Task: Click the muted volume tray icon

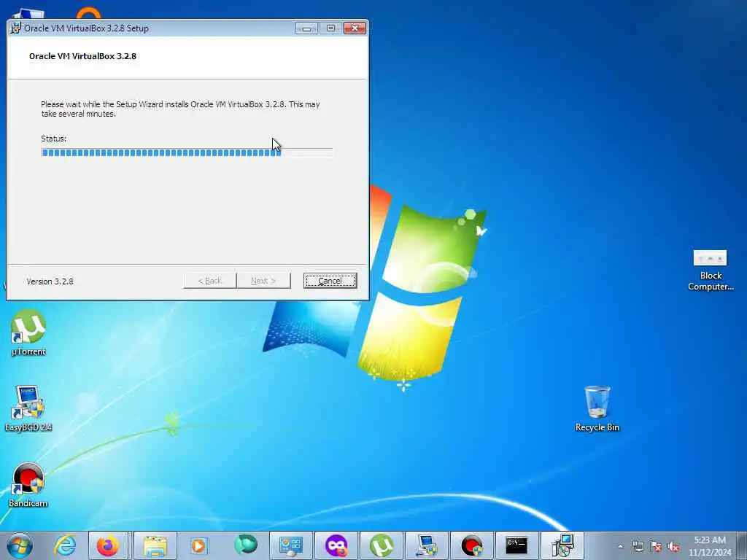Action: pos(673,546)
